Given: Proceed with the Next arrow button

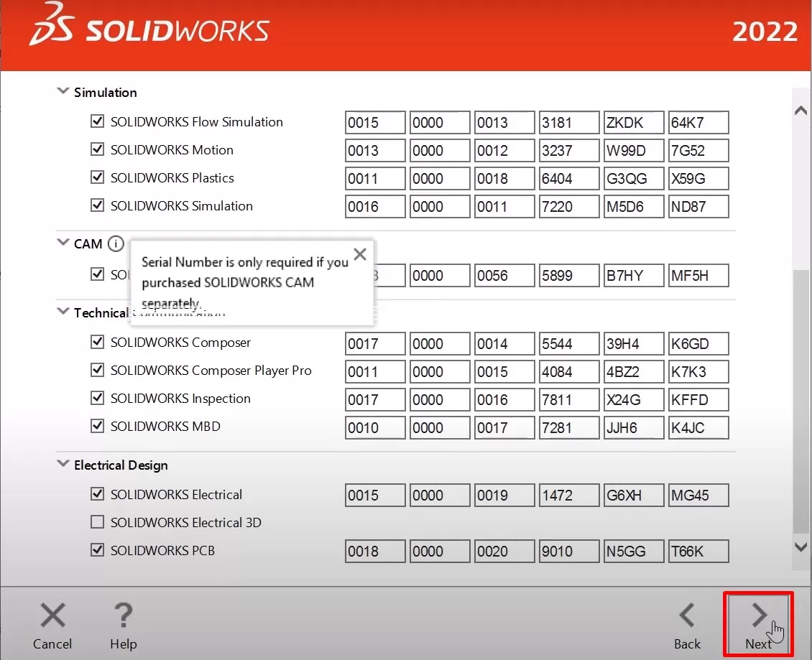Looking at the screenshot, I should click(x=758, y=617).
